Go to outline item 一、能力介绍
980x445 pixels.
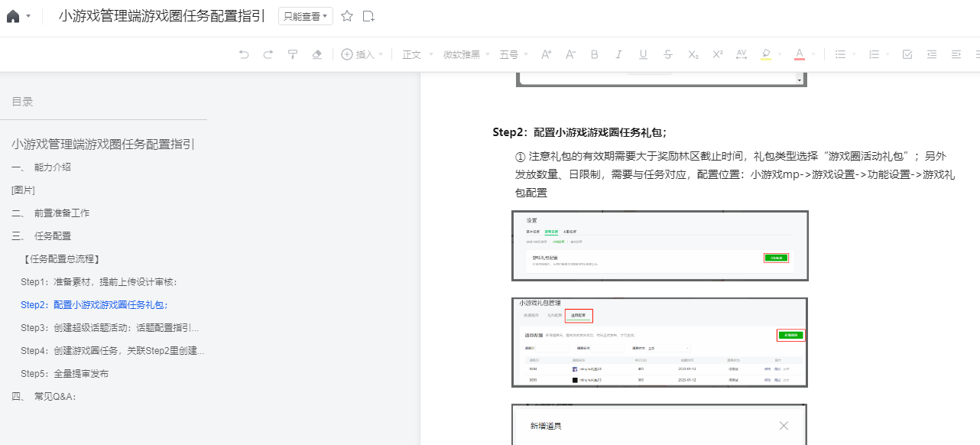(42, 167)
